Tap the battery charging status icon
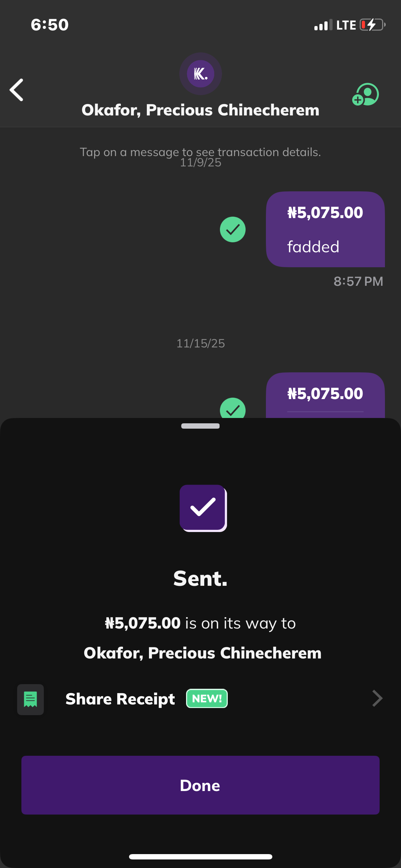The height and width of the screenshot is (868, 401). click(x=372, y=25)
